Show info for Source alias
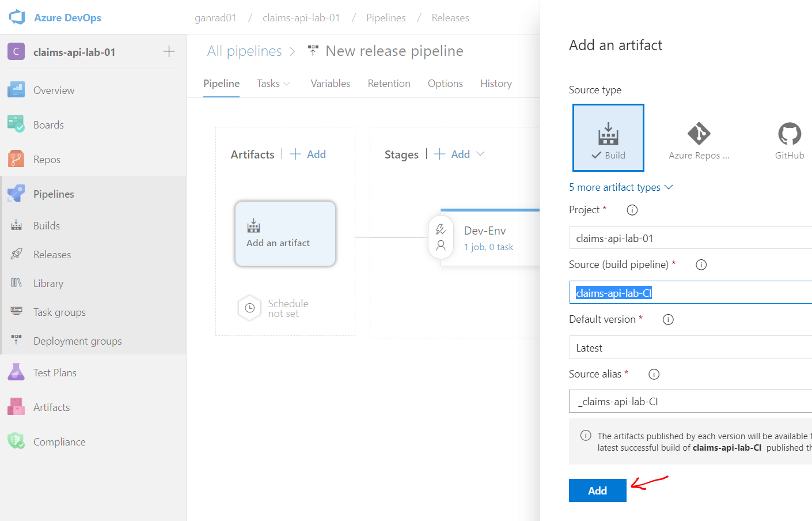The width and height of the screenshot is (812, 521). pyautogui.click(x=654, y=374)
